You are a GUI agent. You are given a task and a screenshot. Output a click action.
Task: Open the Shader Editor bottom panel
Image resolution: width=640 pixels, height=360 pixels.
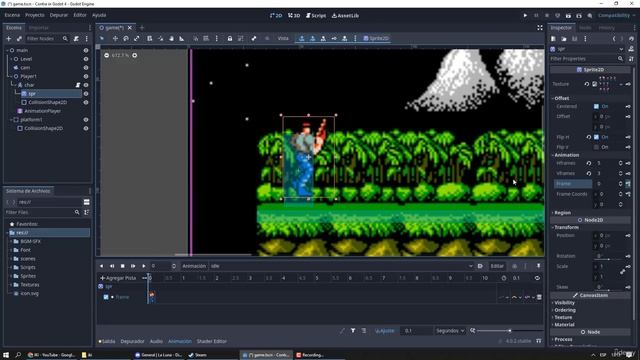211,341
